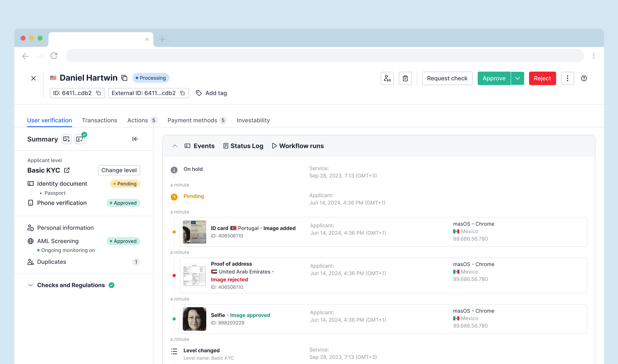Close the current browser tab
The image size is (618, 364).
147,39
